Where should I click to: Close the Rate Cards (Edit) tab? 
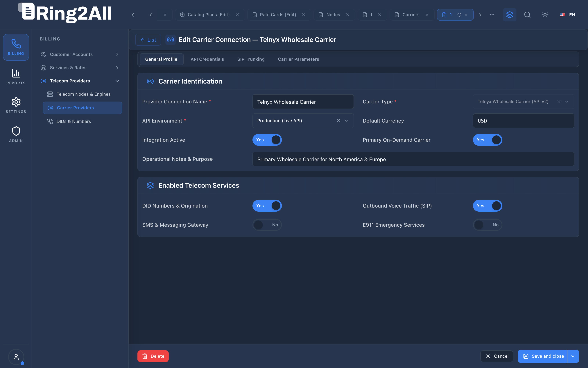pyautogui.click(x=304, y=15)
